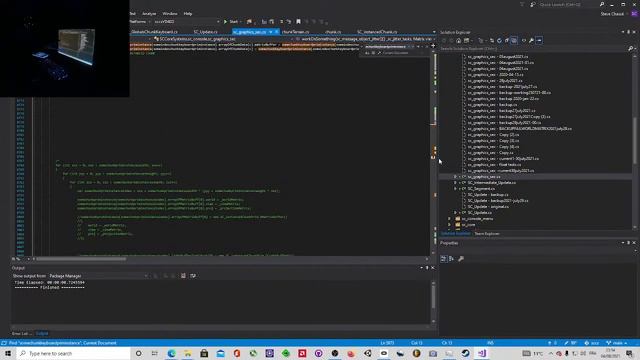Expand the sc_console_menu folder
The image size is (640, 360).
(x=449, y=219)
